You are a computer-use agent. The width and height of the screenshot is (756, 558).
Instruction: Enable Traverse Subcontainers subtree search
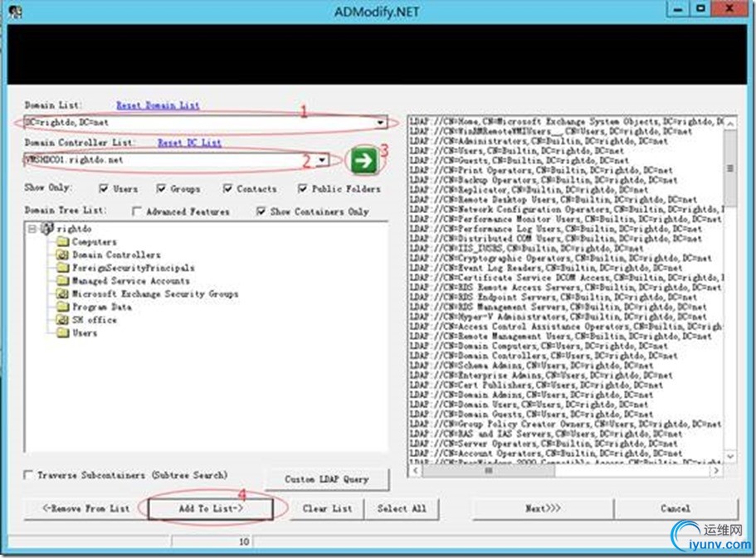click(x=28, y=474)
